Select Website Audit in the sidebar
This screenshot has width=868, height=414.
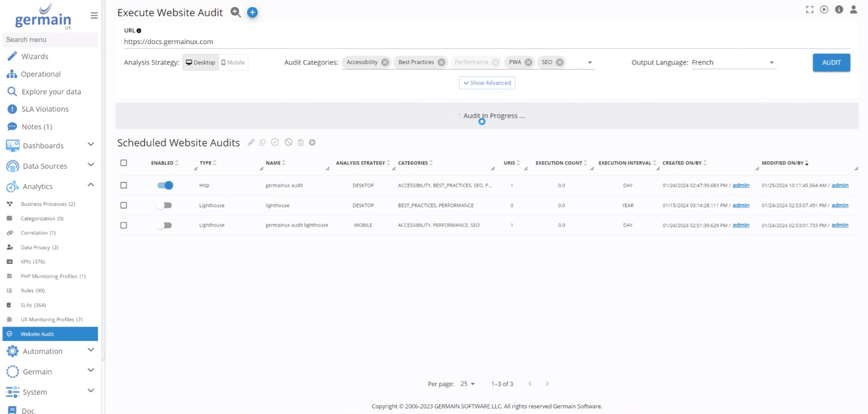[37, 334]
